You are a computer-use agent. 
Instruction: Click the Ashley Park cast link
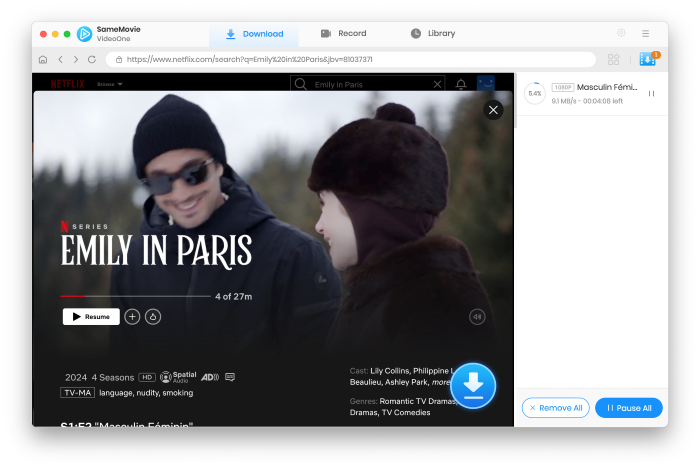[407, 382]
